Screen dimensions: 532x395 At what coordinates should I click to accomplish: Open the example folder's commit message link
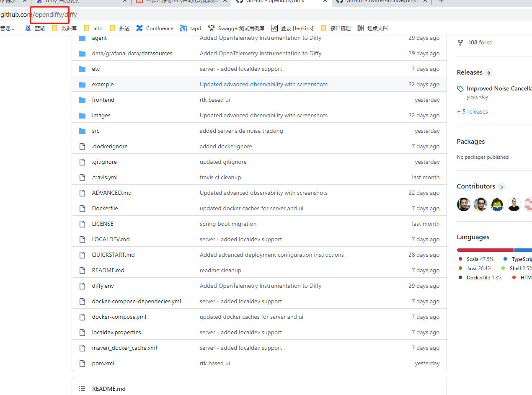click(263, 84)
